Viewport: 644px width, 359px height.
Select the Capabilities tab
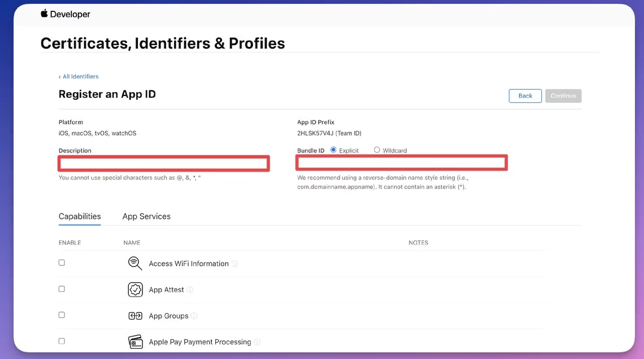(x=80, y=216)
